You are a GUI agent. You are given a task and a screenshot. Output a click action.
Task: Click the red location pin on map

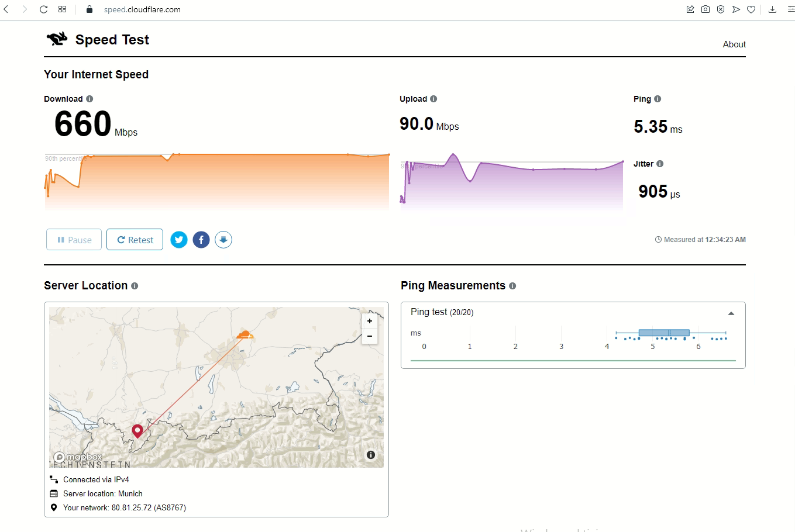tap(137, 431)
